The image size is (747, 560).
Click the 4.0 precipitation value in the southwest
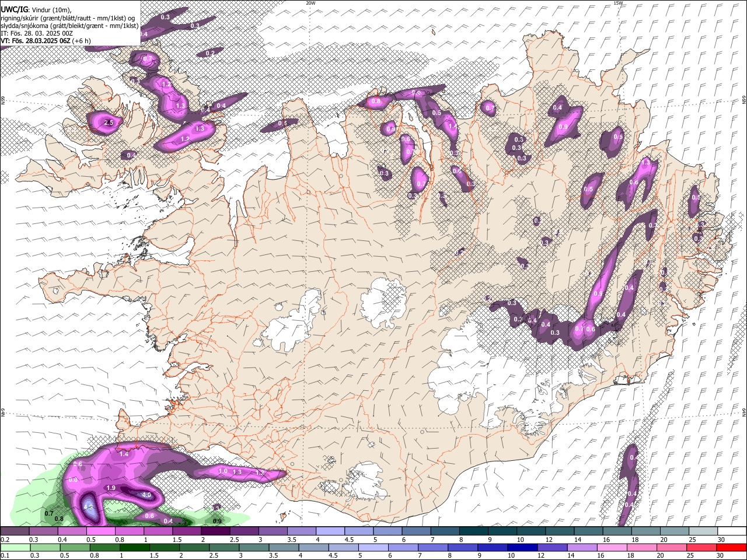(x=146, y=495)
